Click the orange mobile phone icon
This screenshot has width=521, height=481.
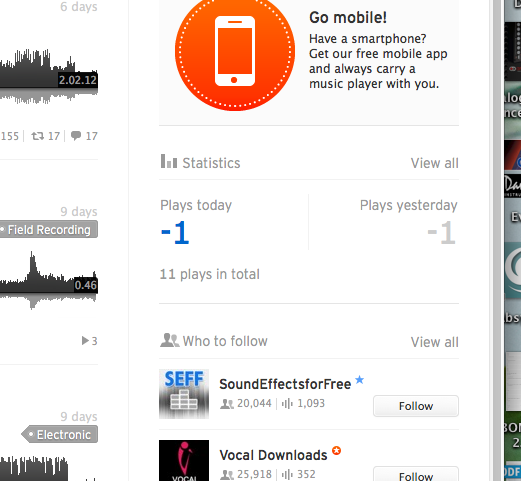[x=235, y=51]
